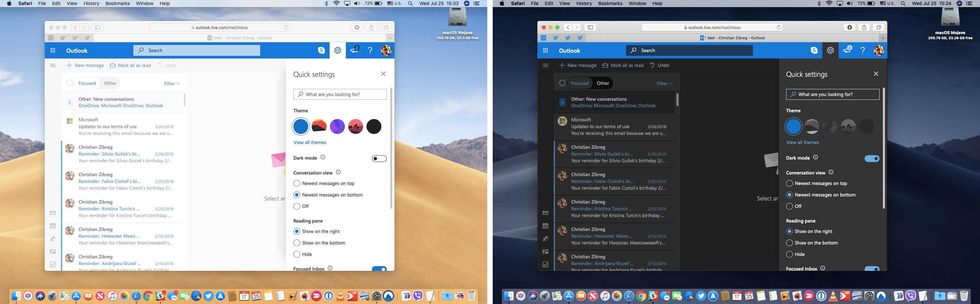980x304 pixels.
Task: Toggle hamburger navigation pane in light window
Action: tap(53, 65)
